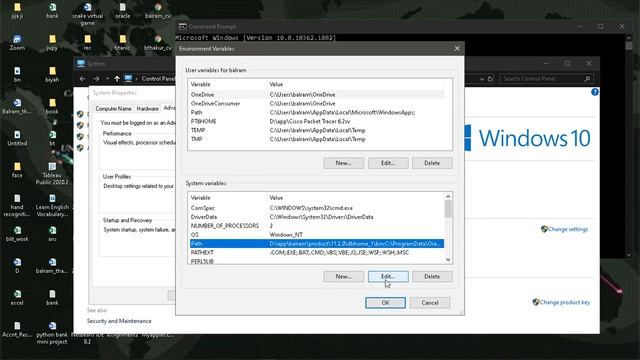This screenshot has width=640, height=360.
Task: Select the TEMP user variable row
Action: pyautogui.click(x=317, y=130)
